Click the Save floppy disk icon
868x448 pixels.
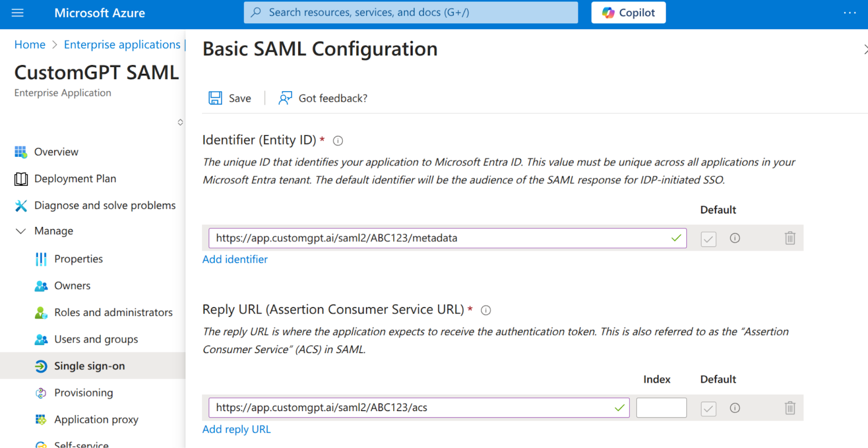(x=215, y=98)
